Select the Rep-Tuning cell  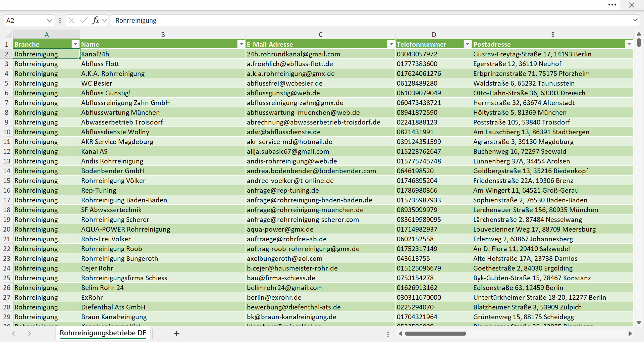163,190
